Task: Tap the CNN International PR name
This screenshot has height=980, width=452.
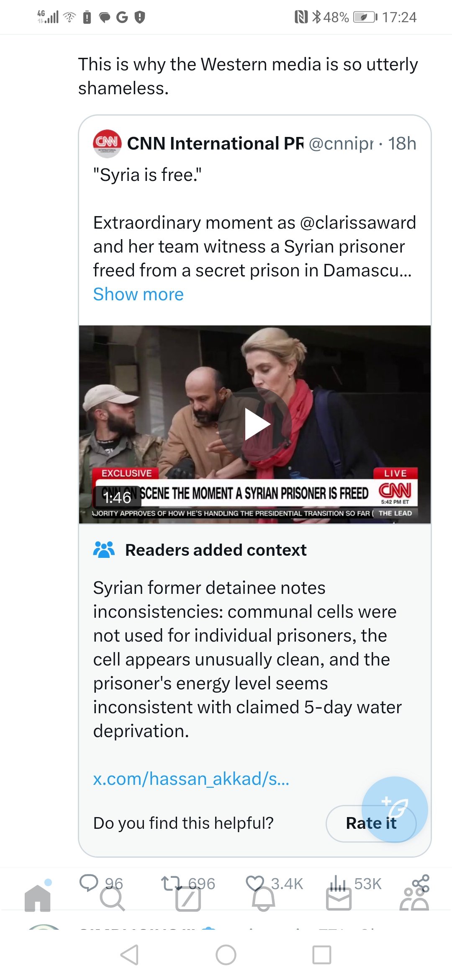Action: point(215,144)
